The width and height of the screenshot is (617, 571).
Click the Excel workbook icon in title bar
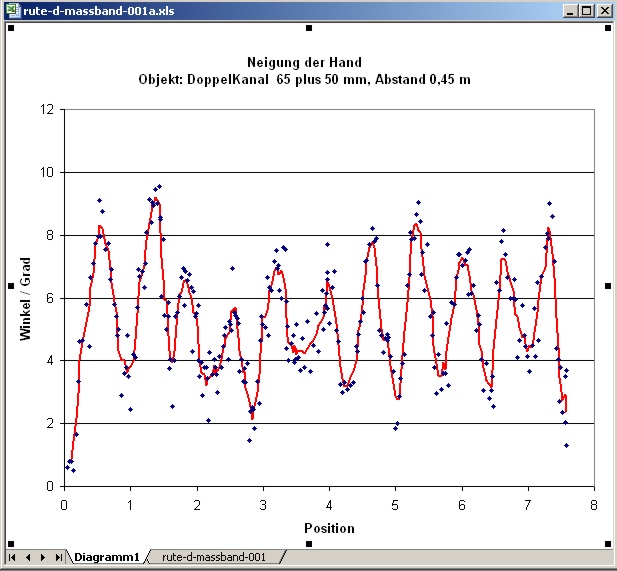12,11
